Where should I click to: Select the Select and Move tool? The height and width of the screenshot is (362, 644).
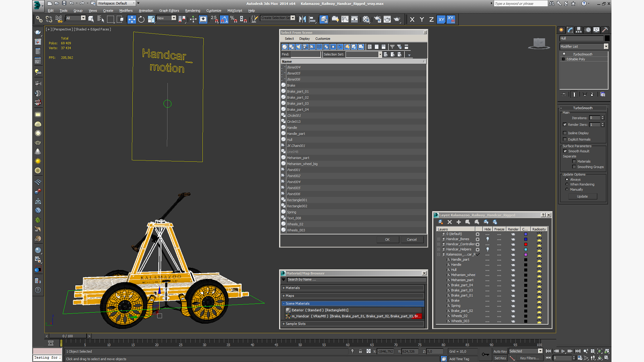(x=132, y=19)
